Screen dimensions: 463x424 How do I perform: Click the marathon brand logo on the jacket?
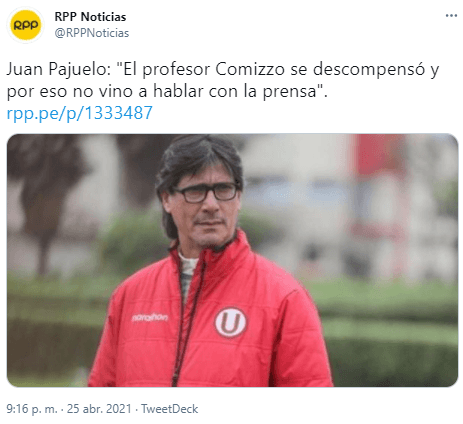point(150,317)
